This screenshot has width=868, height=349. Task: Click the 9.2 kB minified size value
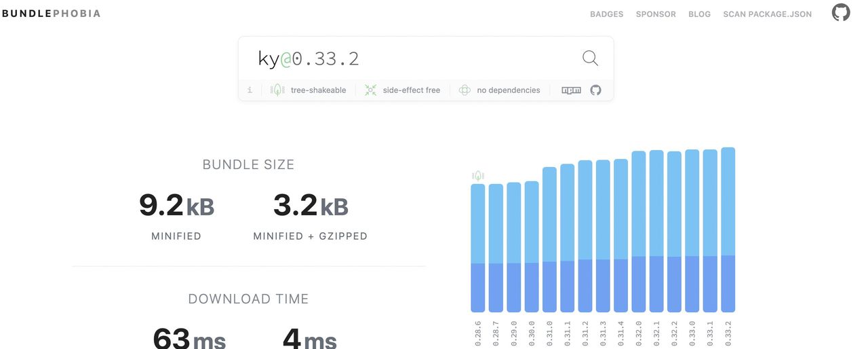point(176,206)
